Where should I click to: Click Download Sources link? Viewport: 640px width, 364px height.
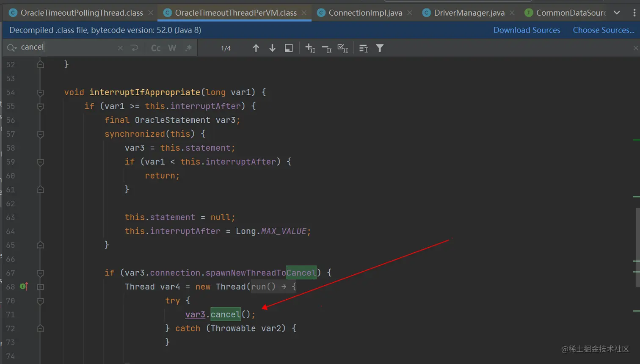pos(527,30)
